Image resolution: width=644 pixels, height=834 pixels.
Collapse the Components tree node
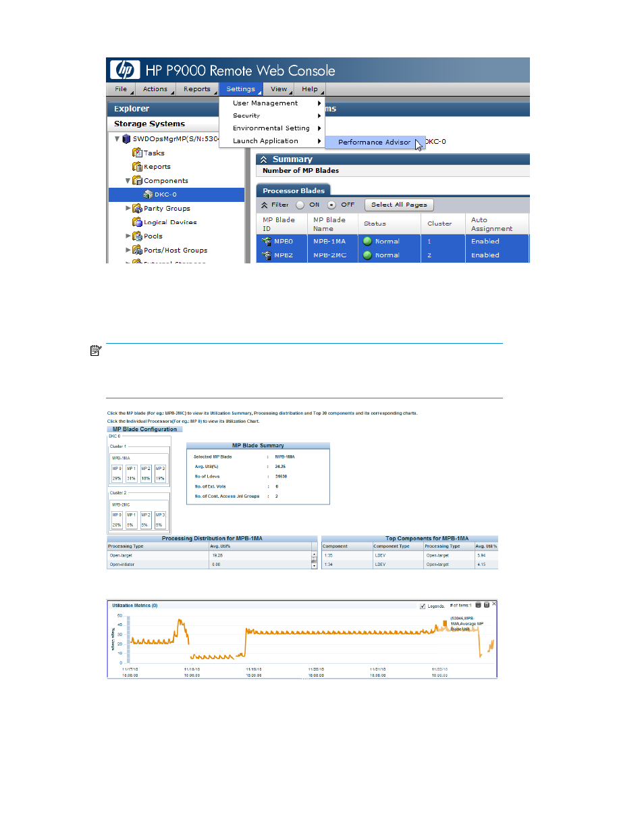(128, 181)
